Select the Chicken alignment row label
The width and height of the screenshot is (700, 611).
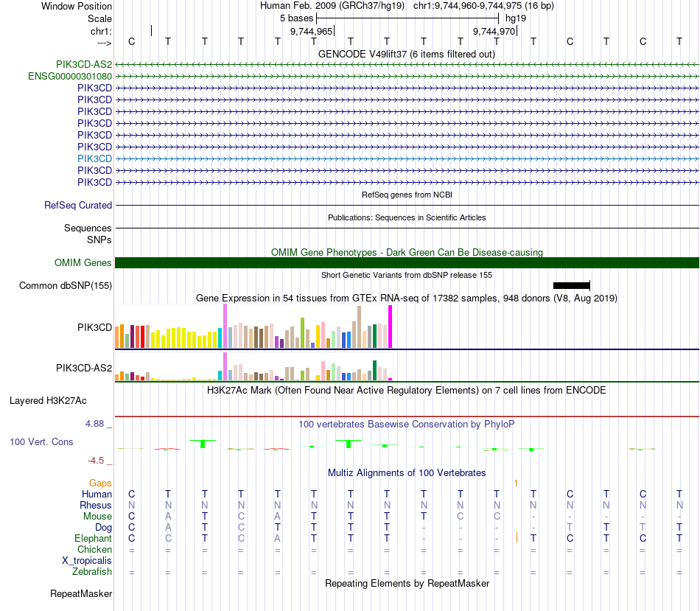coord(94,549)
